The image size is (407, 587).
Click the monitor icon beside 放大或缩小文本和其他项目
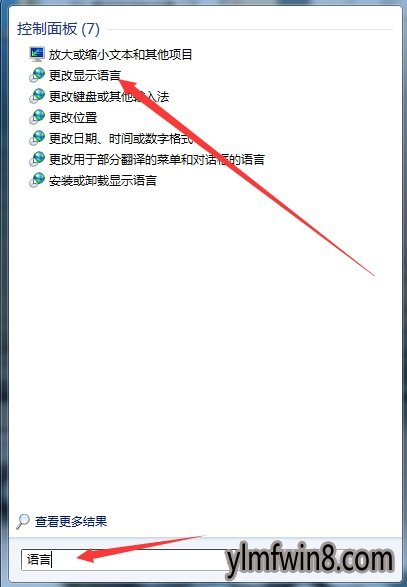click(x=37, y=54)
